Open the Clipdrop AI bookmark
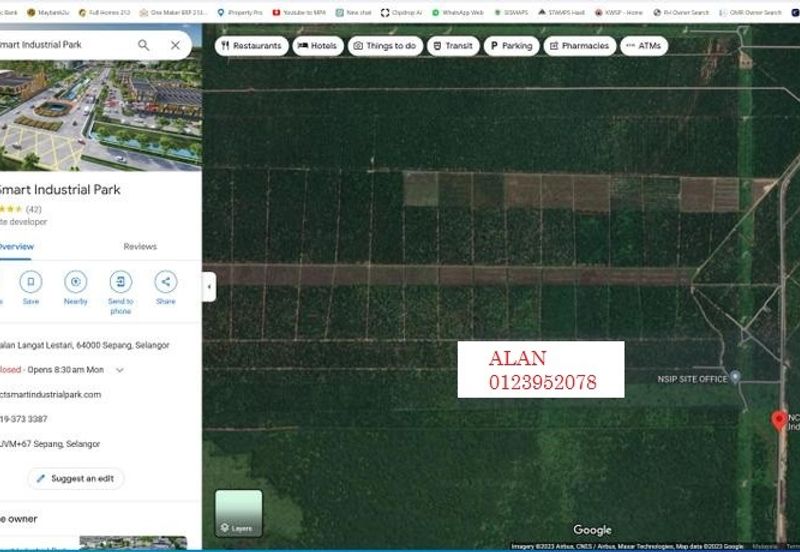The width and height of the screenshot is (800, 552). tap(402, 12)
